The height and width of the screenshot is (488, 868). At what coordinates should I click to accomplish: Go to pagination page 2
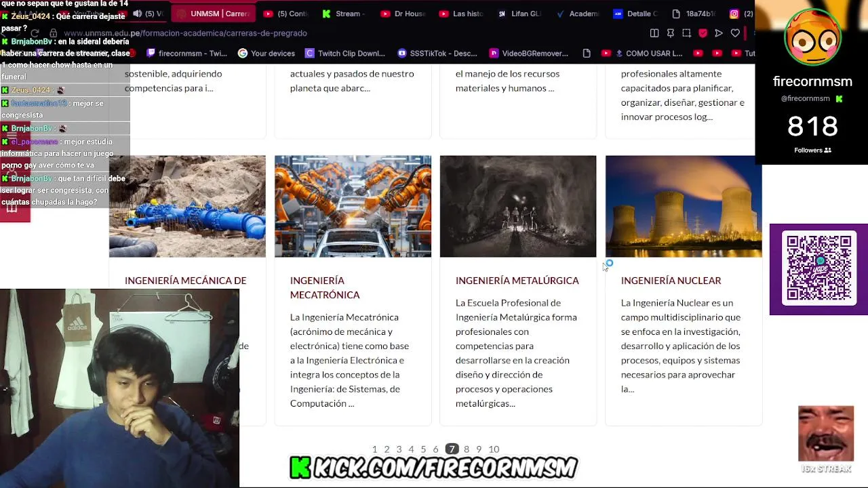tap(387, 449)
